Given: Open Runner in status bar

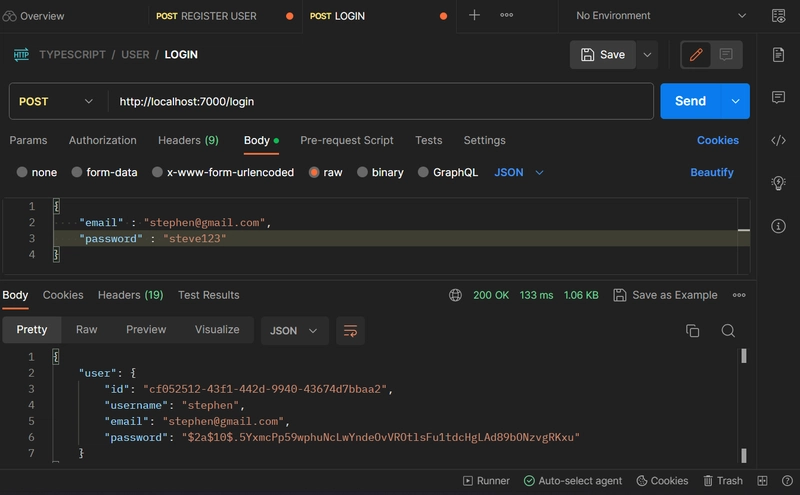Looking at the screenshot, I should coord(486,481).
